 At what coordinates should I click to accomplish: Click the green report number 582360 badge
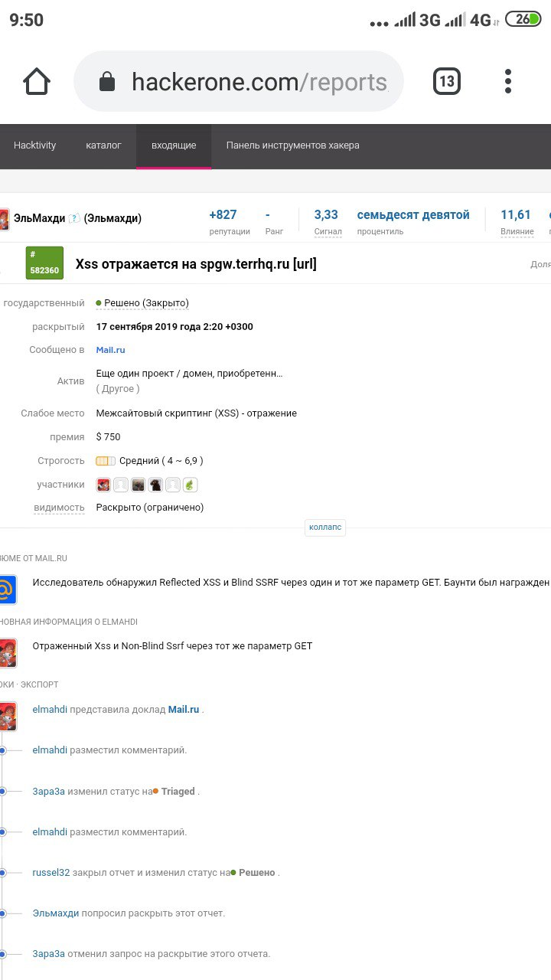pyautogui.click(x=44, y=263)
